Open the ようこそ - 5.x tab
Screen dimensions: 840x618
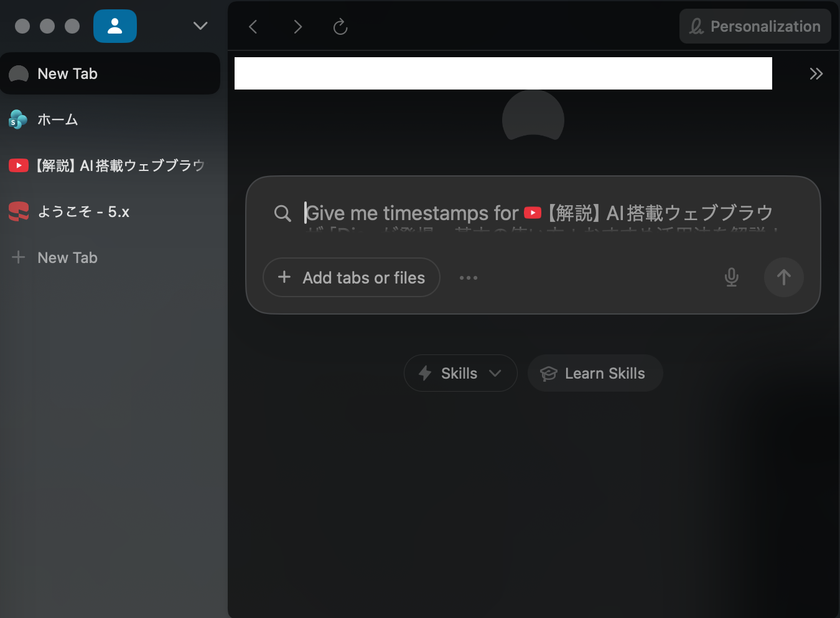click(110, 211)
